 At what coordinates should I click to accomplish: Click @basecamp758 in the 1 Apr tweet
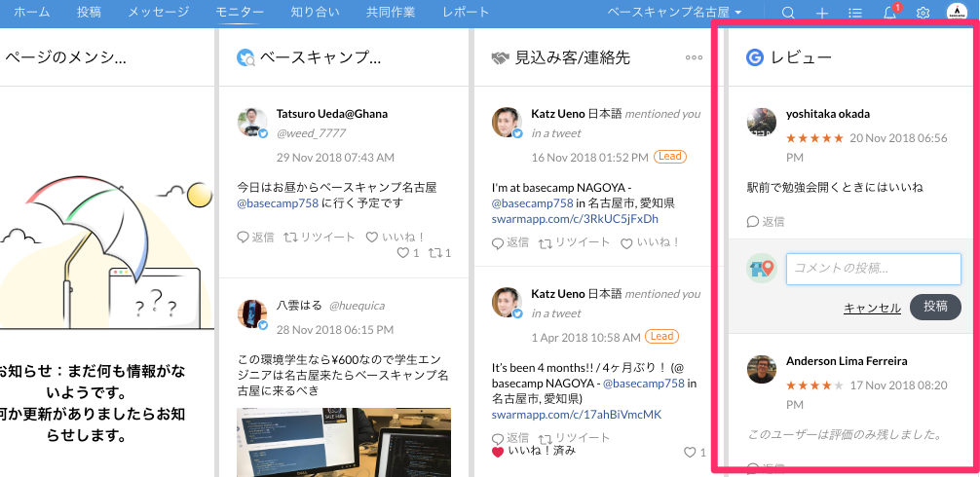(x=644, y=383)
